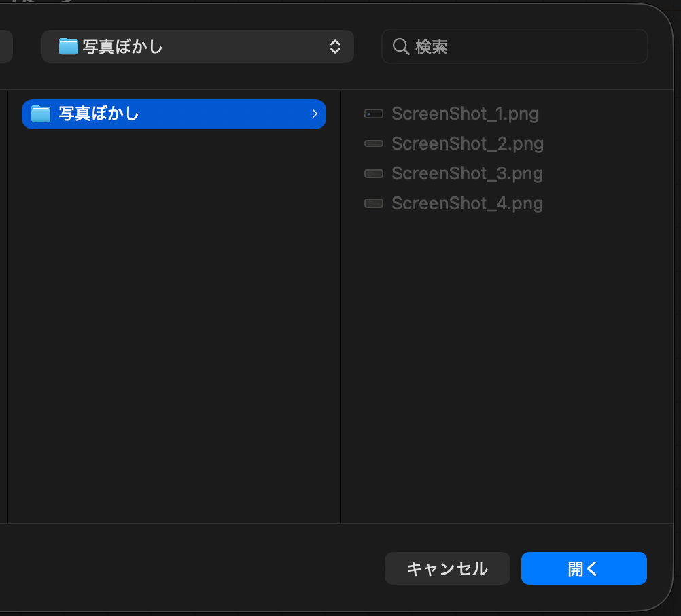681x616 pixels.
Task: Click the partially visible button at the top left
Action: [x=3, y=46]
